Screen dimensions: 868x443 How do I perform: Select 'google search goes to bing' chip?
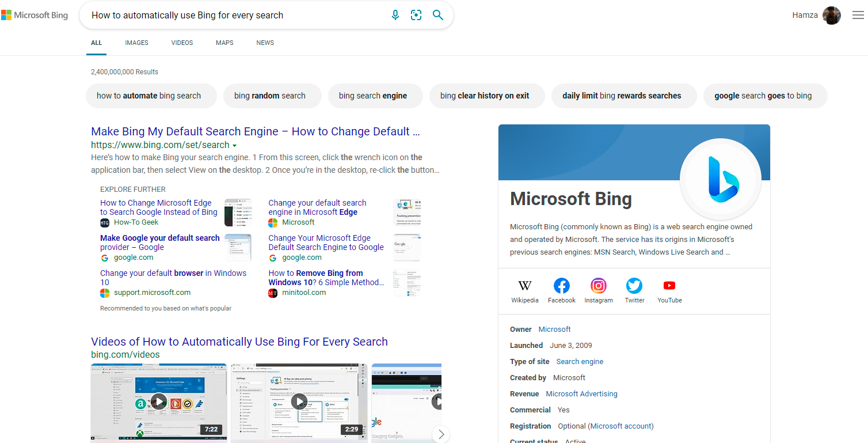click(x=766, y=96)
